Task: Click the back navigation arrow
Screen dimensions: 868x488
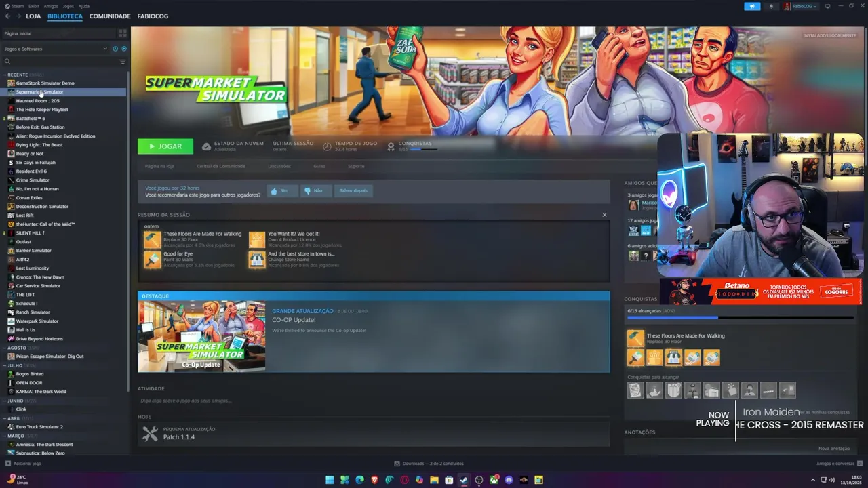Action: click(x=8, y=16)
